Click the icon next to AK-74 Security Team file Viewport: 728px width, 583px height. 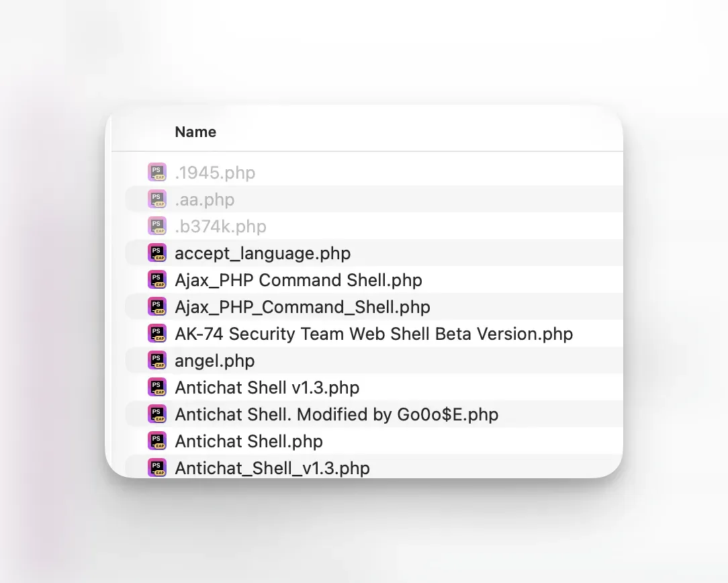coord(156,333)
